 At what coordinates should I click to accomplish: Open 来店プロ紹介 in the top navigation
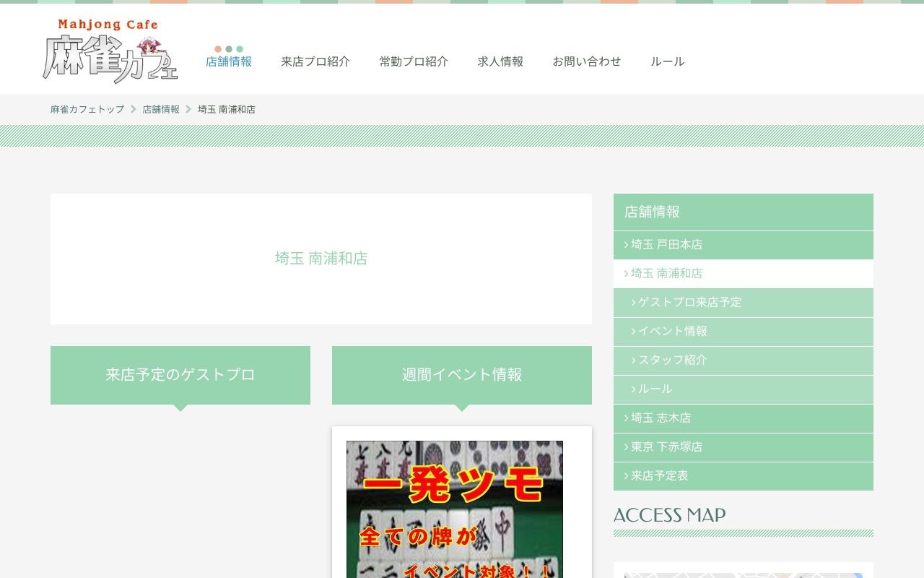[x=315, y=61]
